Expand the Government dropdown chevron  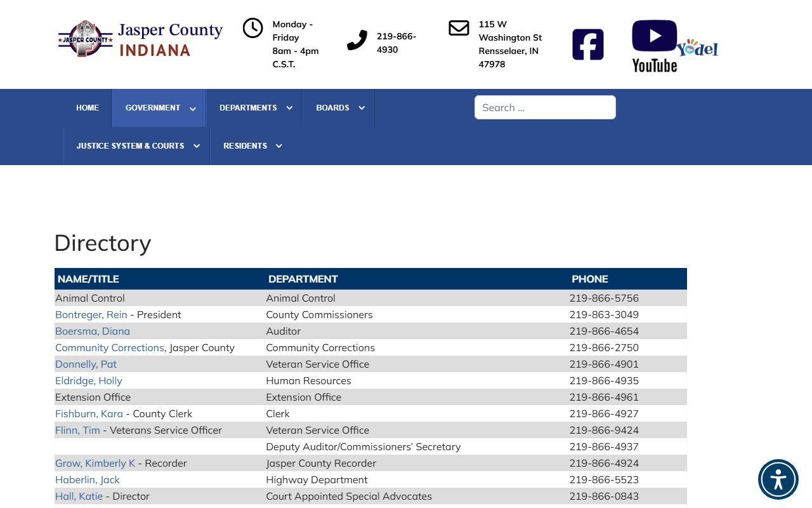tap(193, 109)
